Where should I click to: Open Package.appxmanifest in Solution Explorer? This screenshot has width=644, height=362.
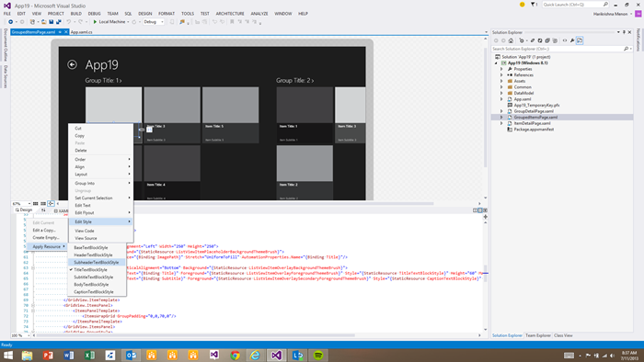(x=534, y=130)
